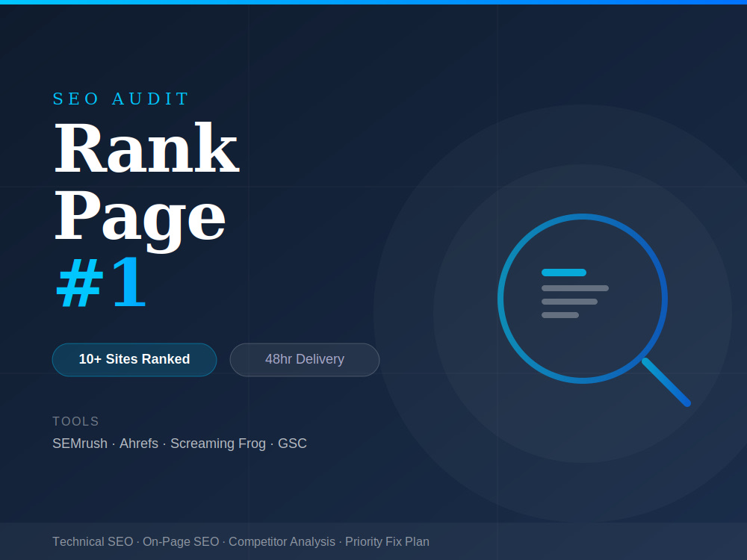Click "Priority Fix Plan" in the footer
The image size is (747, 560).
point(387,542)
